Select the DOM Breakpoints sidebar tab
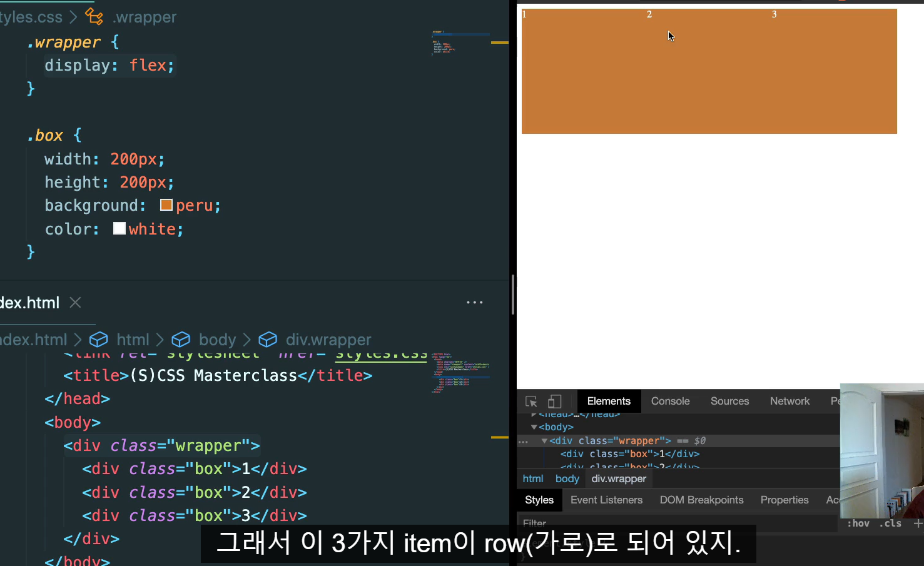Screen dimensions: 924x566 (701, 500)
